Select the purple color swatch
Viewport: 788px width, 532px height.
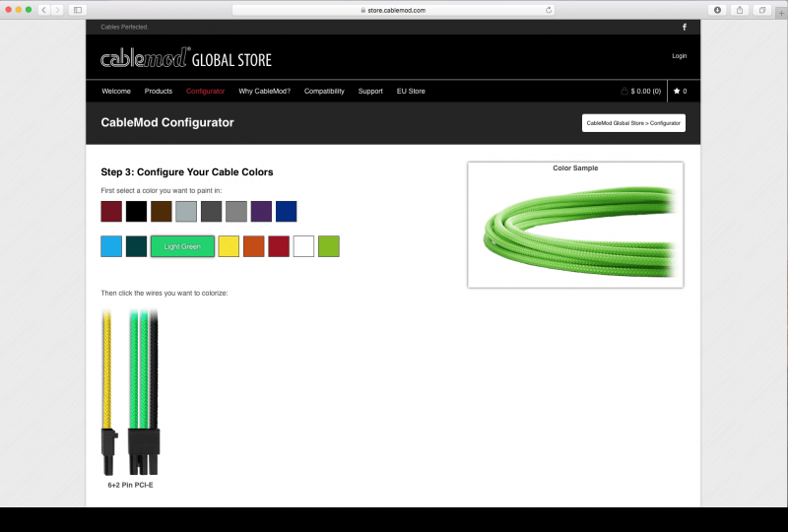261,211
